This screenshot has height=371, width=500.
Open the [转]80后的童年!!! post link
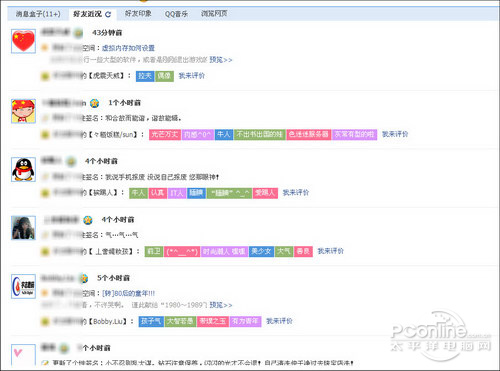coord(128,293)
